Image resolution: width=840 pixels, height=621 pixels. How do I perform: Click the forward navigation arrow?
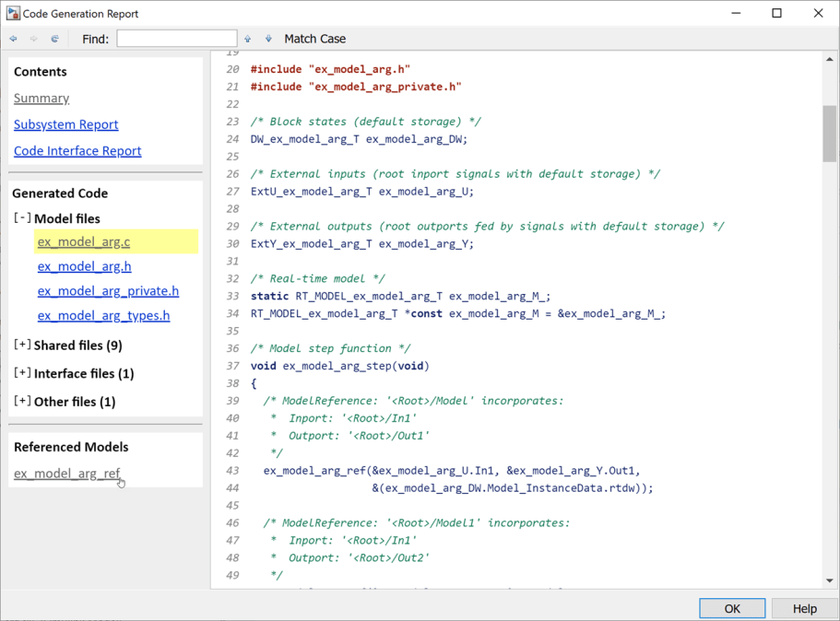point(34,39)
